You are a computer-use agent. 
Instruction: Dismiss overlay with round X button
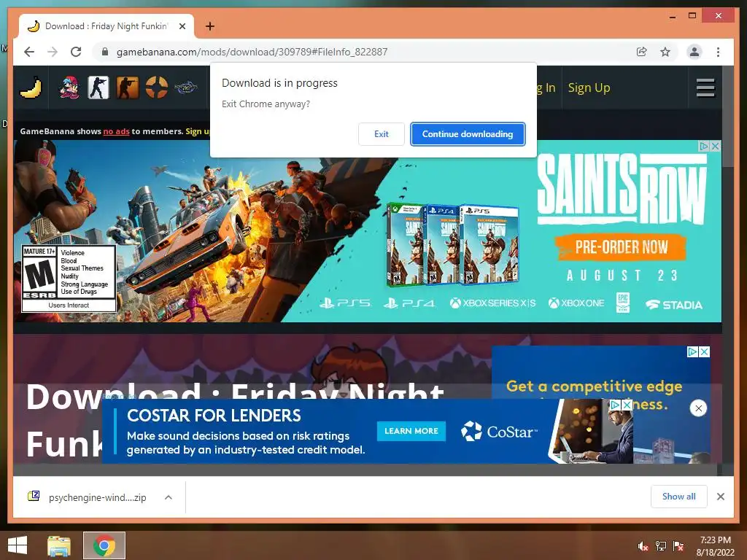(698, 408)
